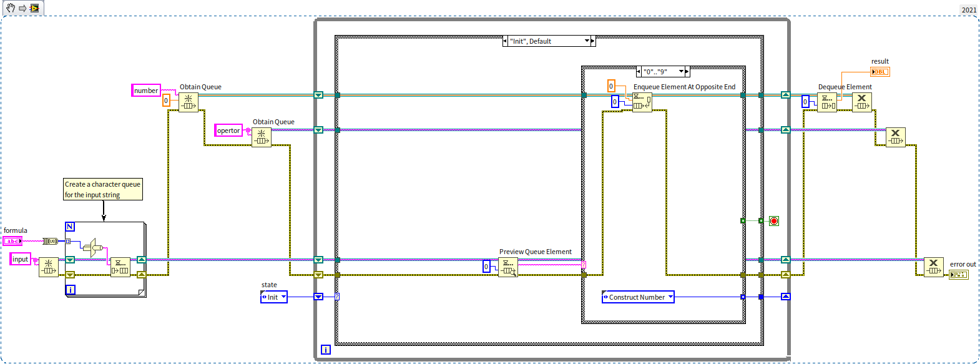Click the 'error out' label
Image resolution: width=980 pixels, height=364 pixels.
(x=963, y=264)
